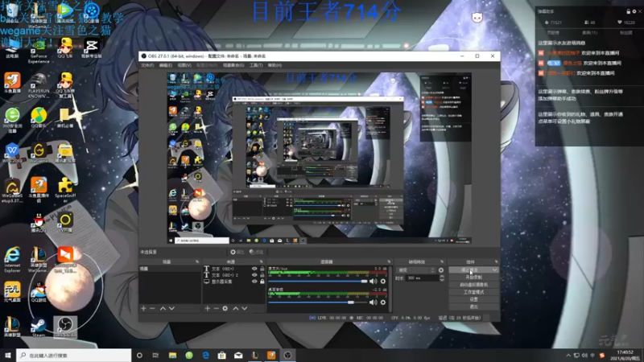
Task: Pop out the controls dock panel
Action: [x=496, y=262]
